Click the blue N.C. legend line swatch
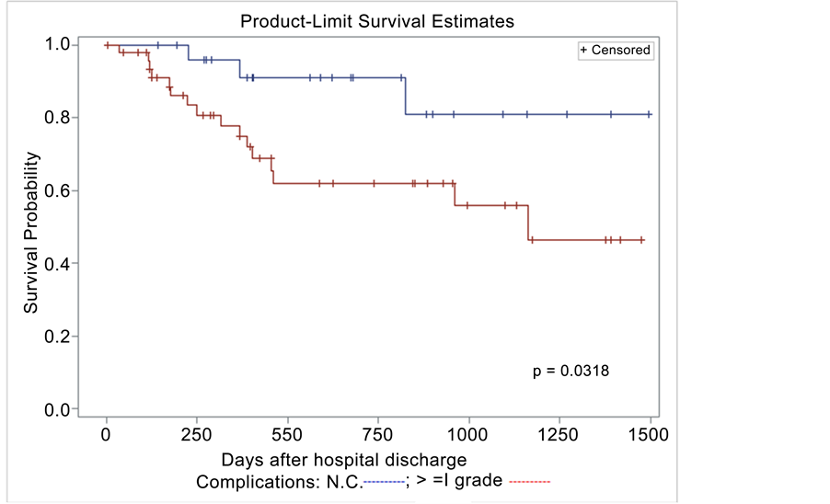The image size is (830, 504). pyautogui.click(x=384, y=481)
